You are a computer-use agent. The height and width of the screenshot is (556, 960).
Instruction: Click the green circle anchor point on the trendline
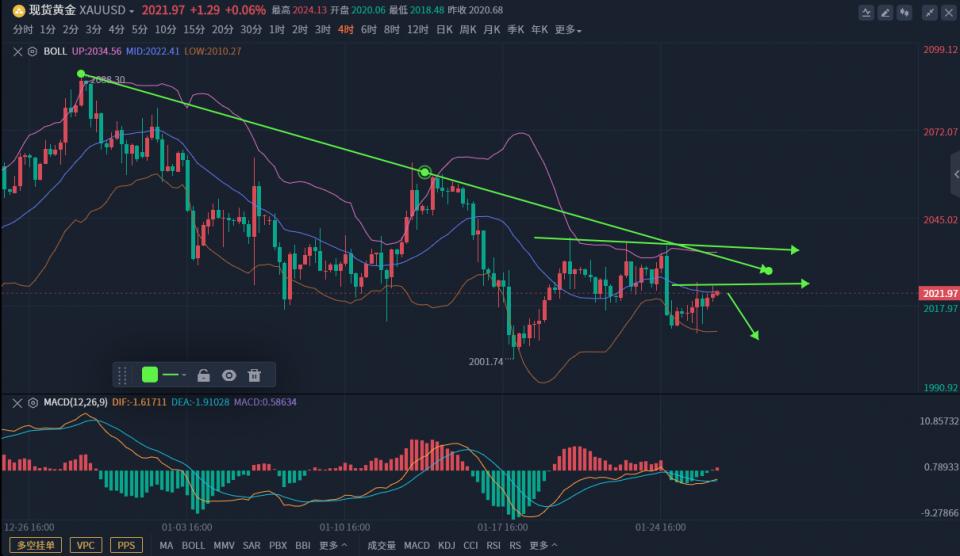pyautogui.click(x=425, y=172)
